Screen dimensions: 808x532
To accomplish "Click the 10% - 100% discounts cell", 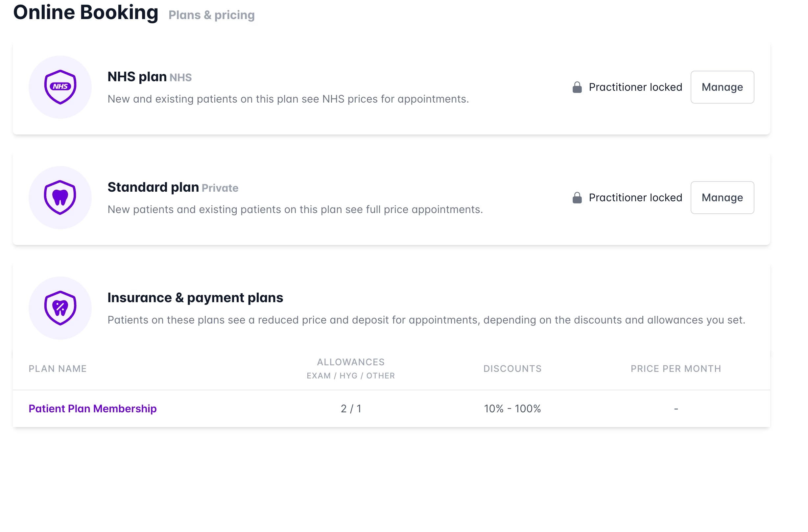I will [512, 408].
